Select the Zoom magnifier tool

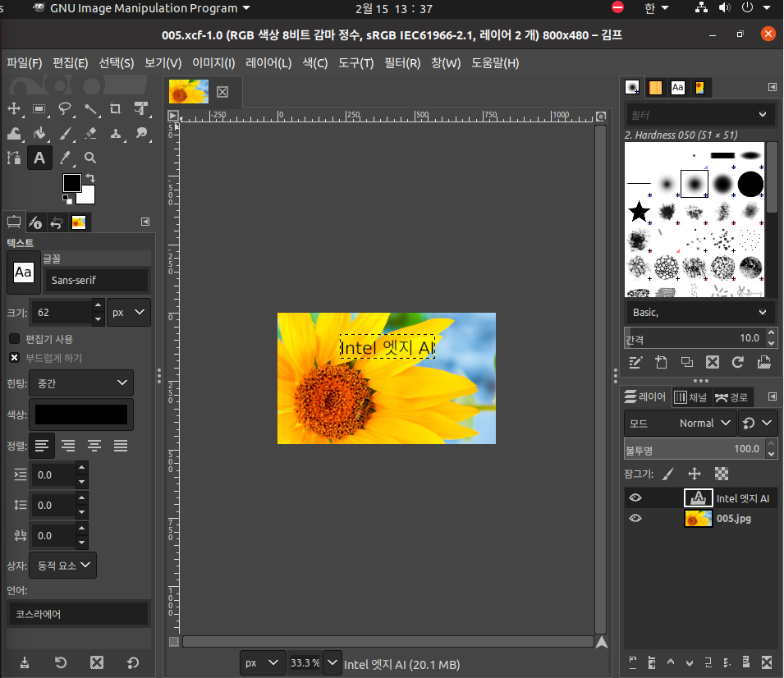[x=90, y=158]
